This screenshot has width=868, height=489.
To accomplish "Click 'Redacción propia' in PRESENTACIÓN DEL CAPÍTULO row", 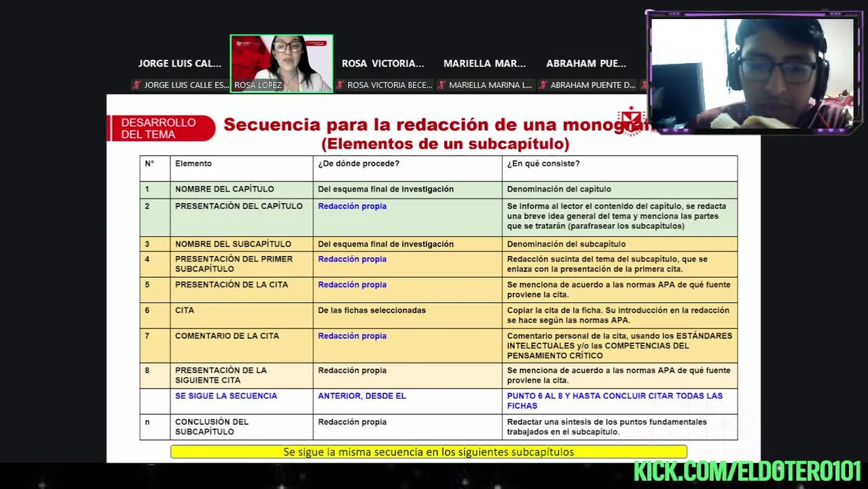I will (x=352, y=206).
